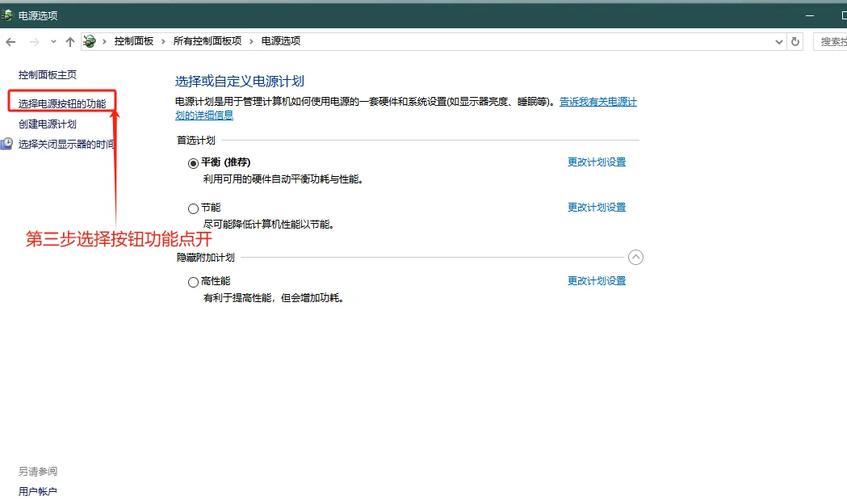Open 选择电源按钮的功能 link
847x500 pixels.
(62, 103)
